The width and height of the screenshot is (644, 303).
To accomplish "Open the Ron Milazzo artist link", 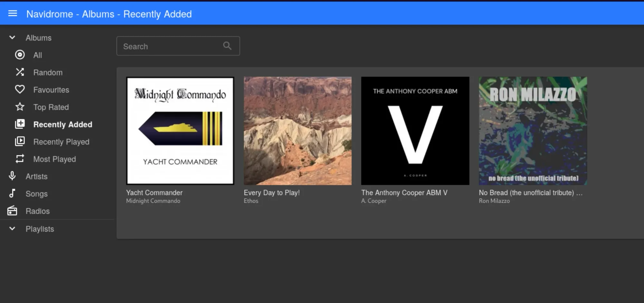I will tap(494, 201).
